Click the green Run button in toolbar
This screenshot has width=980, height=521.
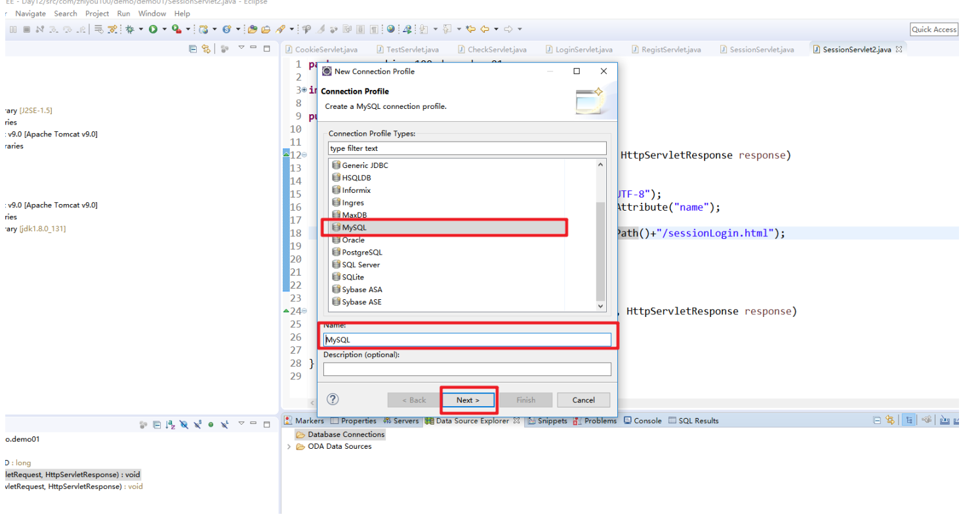coord(153,29)
